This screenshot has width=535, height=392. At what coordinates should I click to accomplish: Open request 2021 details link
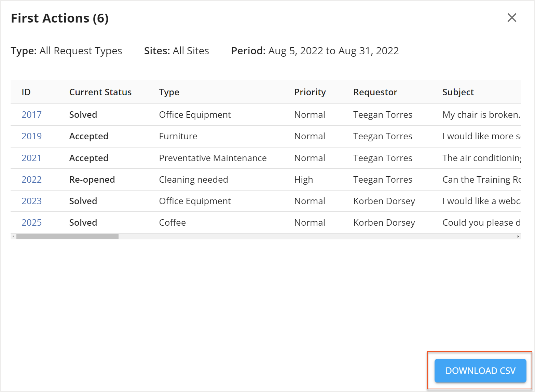[31, 158]
